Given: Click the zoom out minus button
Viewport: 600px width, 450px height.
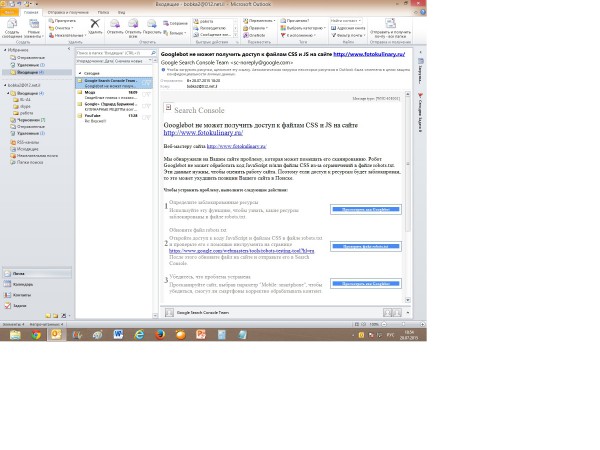Looking at the screenshot, I should (x=384, y=324).
